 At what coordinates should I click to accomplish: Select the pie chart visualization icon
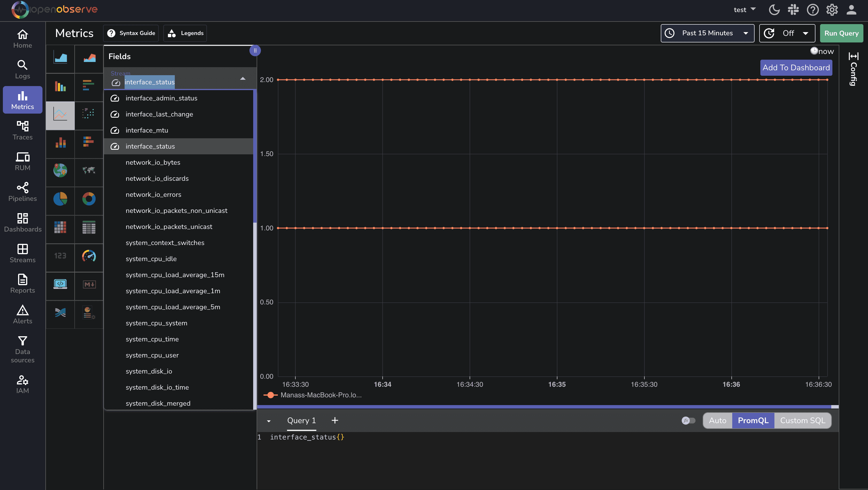click(60, 199)
